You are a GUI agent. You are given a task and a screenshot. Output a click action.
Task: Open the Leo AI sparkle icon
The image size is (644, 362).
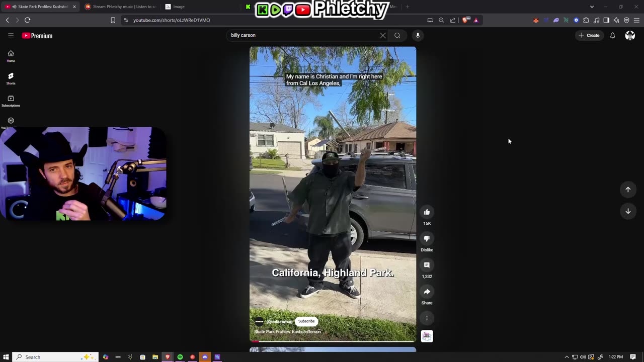click(x=616, y=20)
